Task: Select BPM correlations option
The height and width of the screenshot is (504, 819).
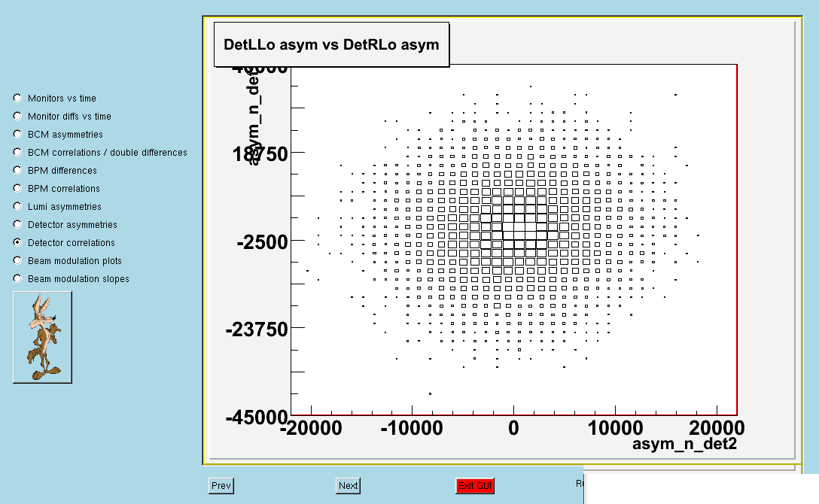Action: pos(18,188)
